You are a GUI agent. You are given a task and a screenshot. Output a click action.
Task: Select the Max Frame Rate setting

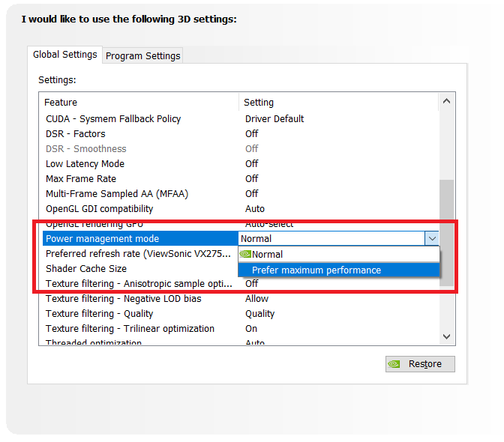(81, 178)
